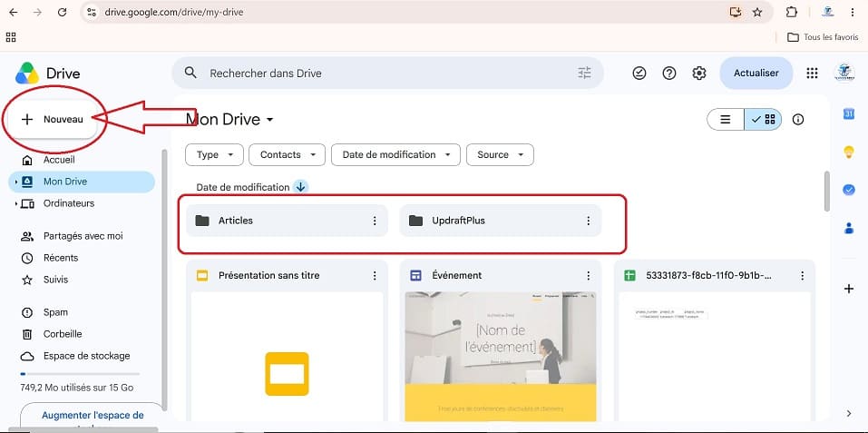Open UpdraftPlus folder more options
This screenshot has width=868, height=433.
pyautogui.click(x=589, y=221)
